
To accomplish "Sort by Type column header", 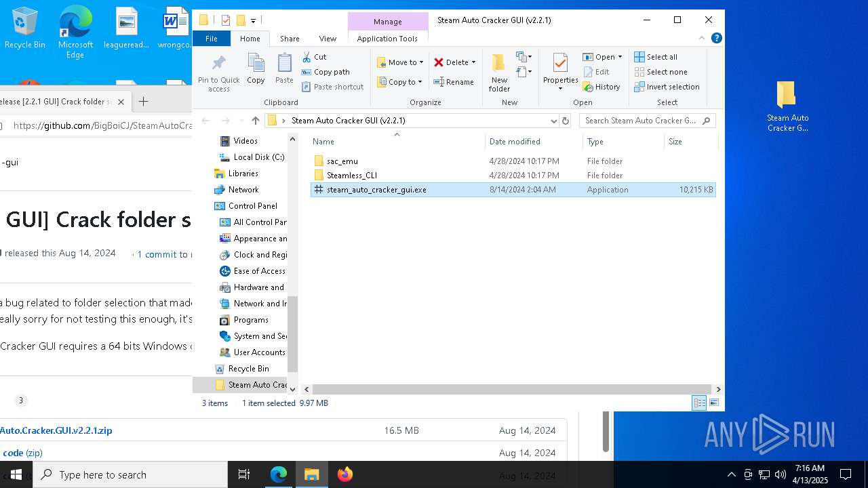I will coord(623,142).
